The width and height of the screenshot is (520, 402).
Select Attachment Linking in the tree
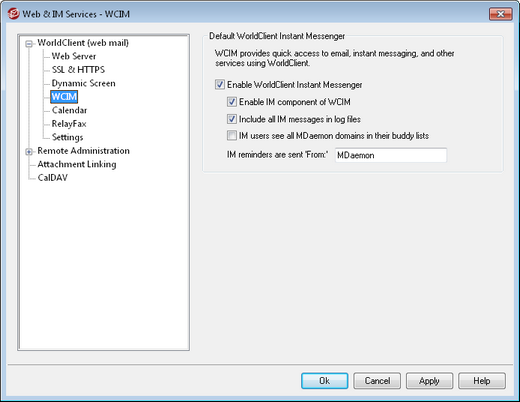[77, 164]
